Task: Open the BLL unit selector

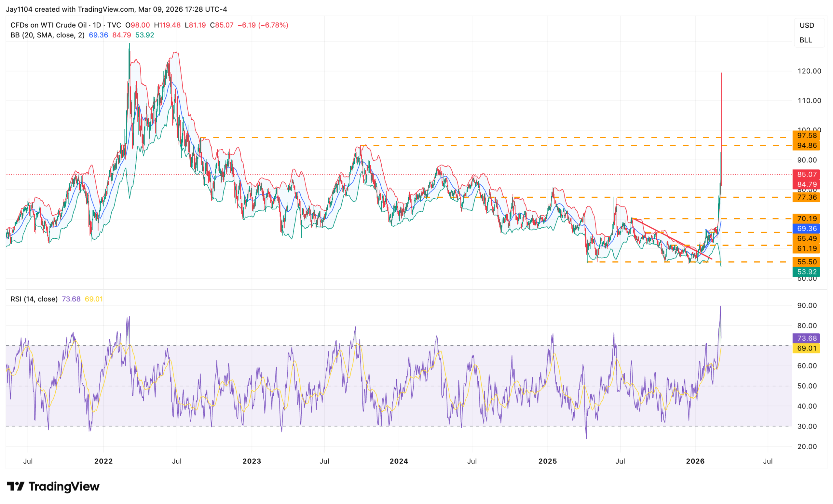Action: (806, 40)
